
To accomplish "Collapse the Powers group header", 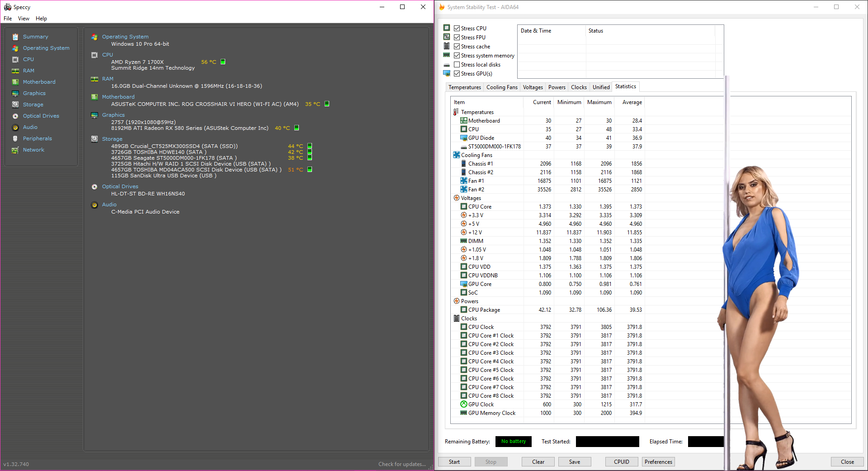I will 466,301.
